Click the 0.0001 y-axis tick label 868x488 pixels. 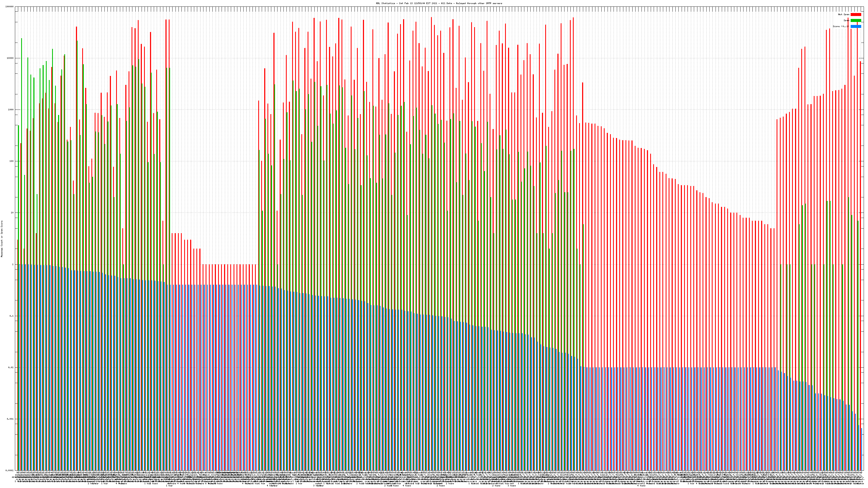click(10, 470)
